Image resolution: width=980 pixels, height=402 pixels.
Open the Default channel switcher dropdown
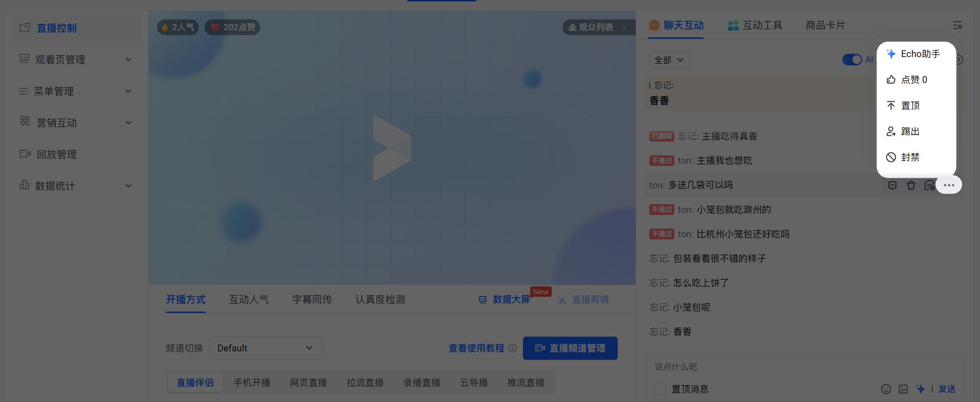click(x=265, y=348)
